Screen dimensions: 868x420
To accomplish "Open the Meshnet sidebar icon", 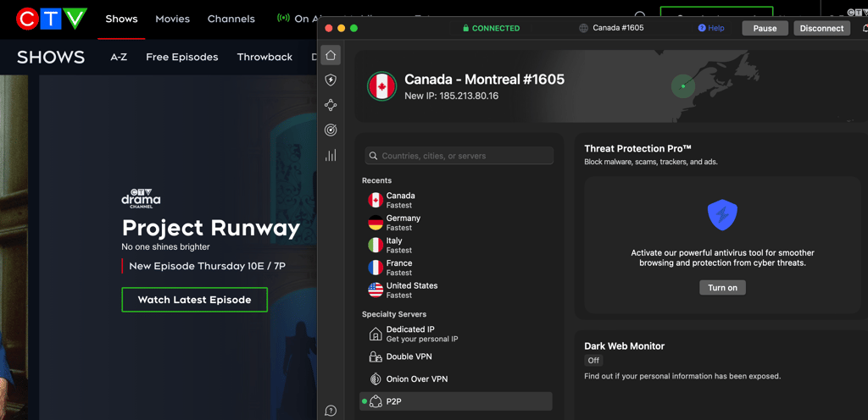I will point(331,105).
